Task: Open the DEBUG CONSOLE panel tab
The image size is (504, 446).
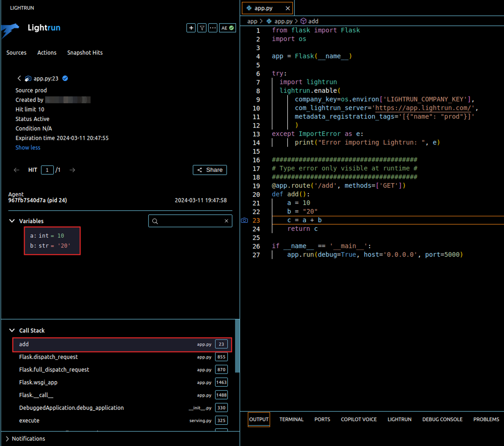Action: coord(442,419)
